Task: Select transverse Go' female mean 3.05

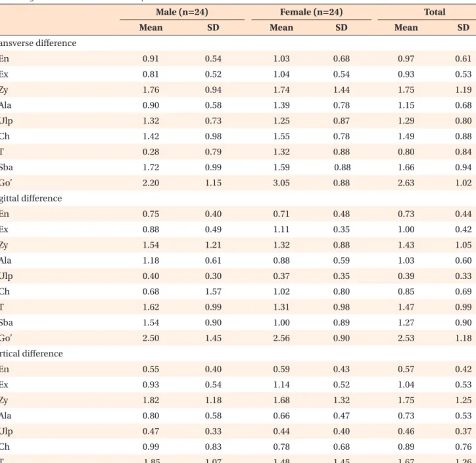Action: point(281,183)
